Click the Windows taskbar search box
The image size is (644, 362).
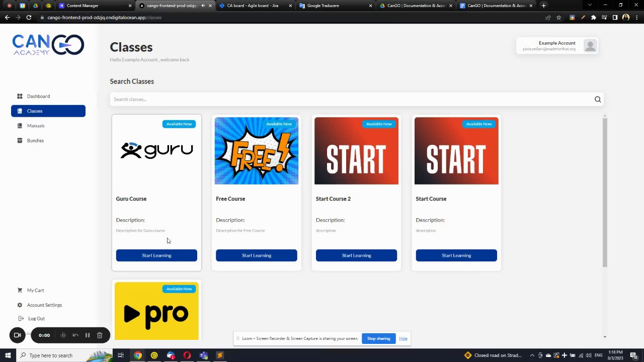[66, 355]
